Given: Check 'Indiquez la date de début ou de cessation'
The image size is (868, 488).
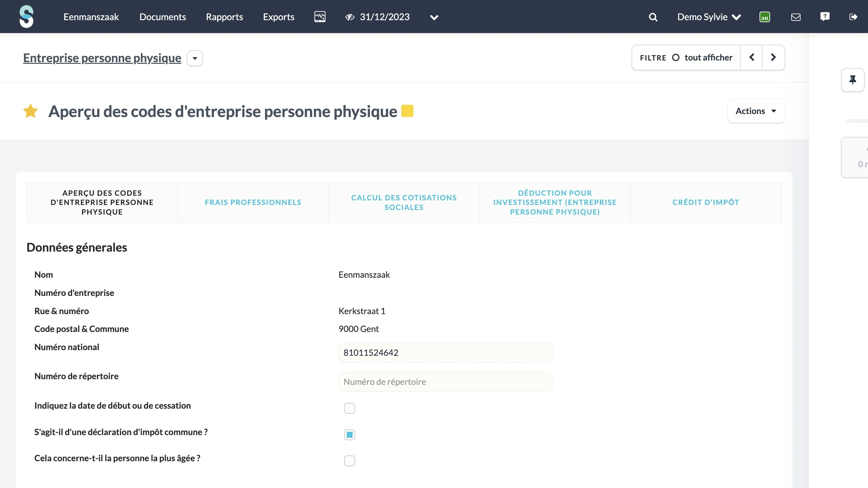Looking at the screenshot, I should (349, 408).
